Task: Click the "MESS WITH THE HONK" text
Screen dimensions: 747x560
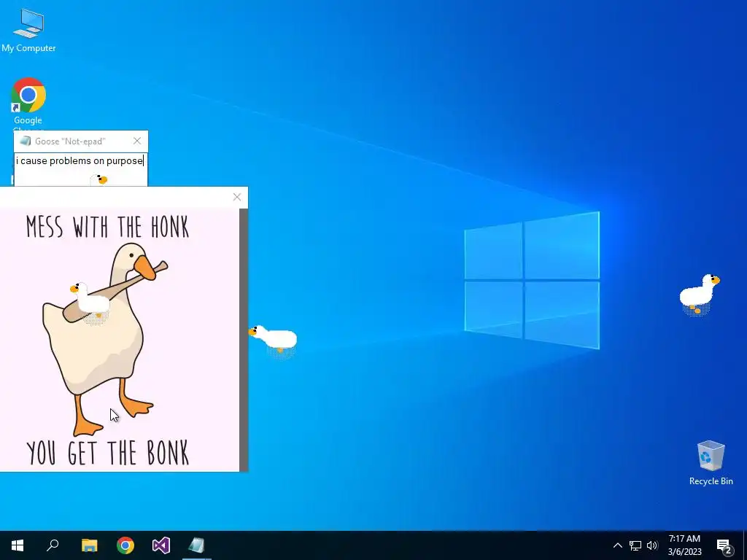Action: click(x=108, y=227)
